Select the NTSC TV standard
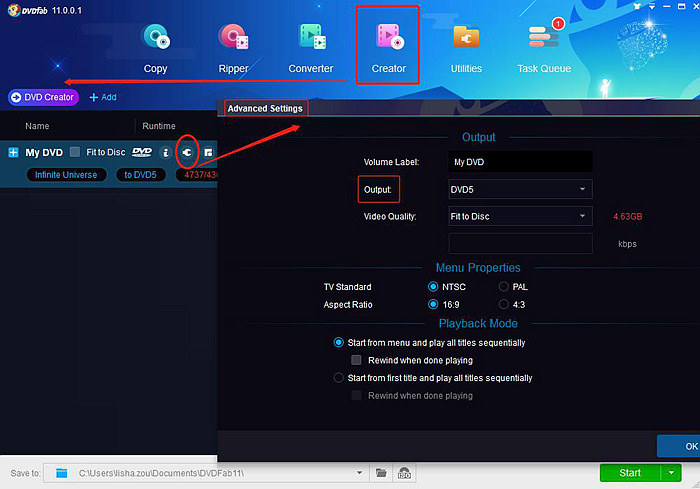The height and width of the screenshot is (489, 700). tap(433, 287)
